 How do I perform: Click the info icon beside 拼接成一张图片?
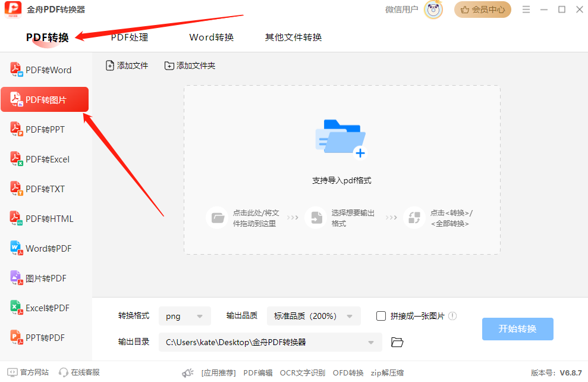tap(452, 316)
